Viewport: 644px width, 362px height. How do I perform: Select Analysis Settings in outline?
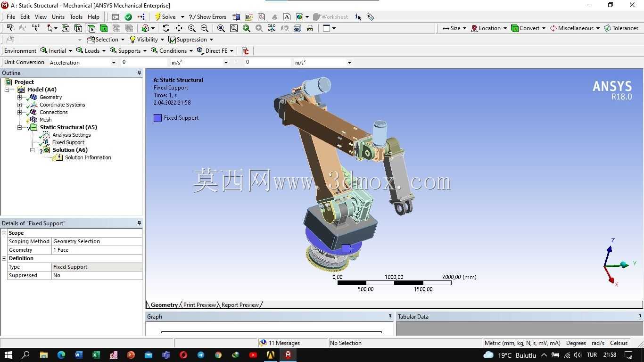pos(71,135)
